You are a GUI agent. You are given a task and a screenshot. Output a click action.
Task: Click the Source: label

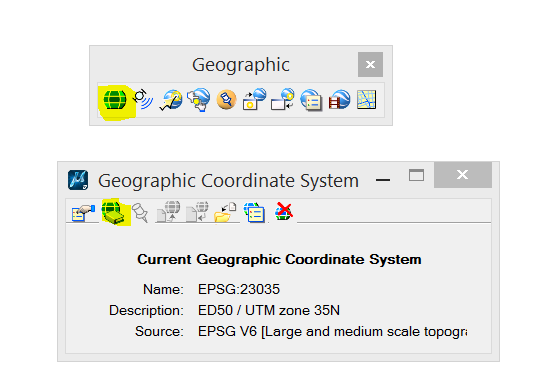pos(159,331)
